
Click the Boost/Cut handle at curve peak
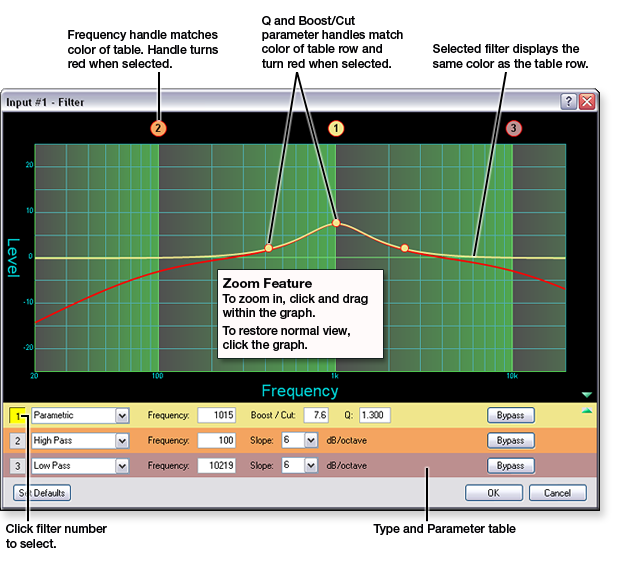coord(336,222)
